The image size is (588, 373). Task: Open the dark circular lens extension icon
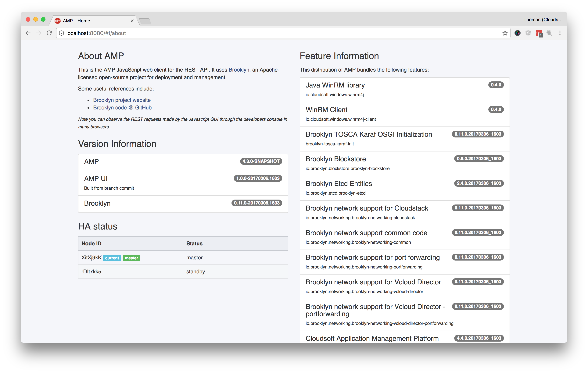[517, 33]
